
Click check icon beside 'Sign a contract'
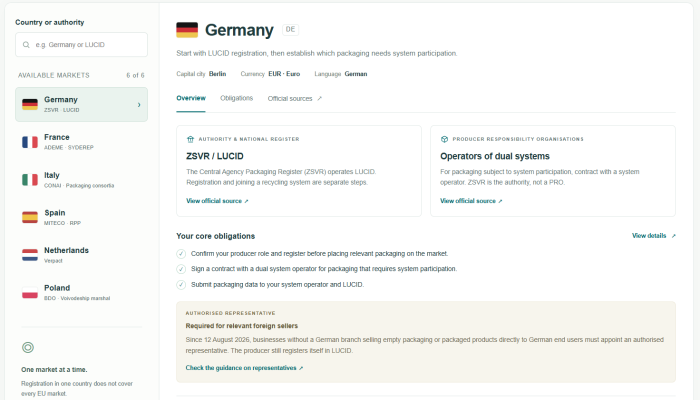click(x=181, y=269)
